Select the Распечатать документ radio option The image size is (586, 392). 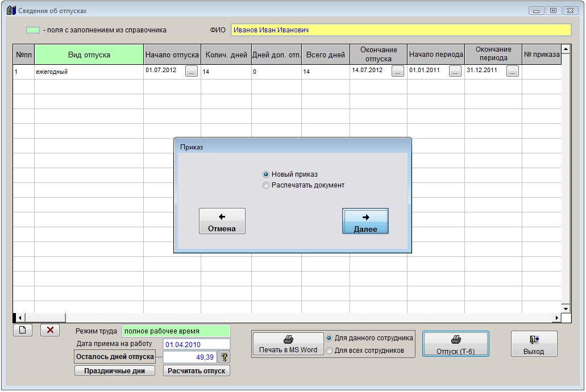[x=266, y=185]
